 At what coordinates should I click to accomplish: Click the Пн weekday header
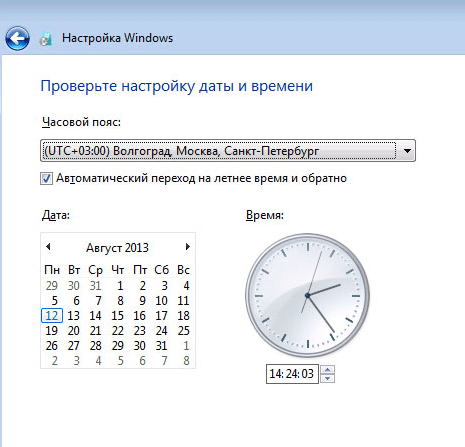coord(52,270)
